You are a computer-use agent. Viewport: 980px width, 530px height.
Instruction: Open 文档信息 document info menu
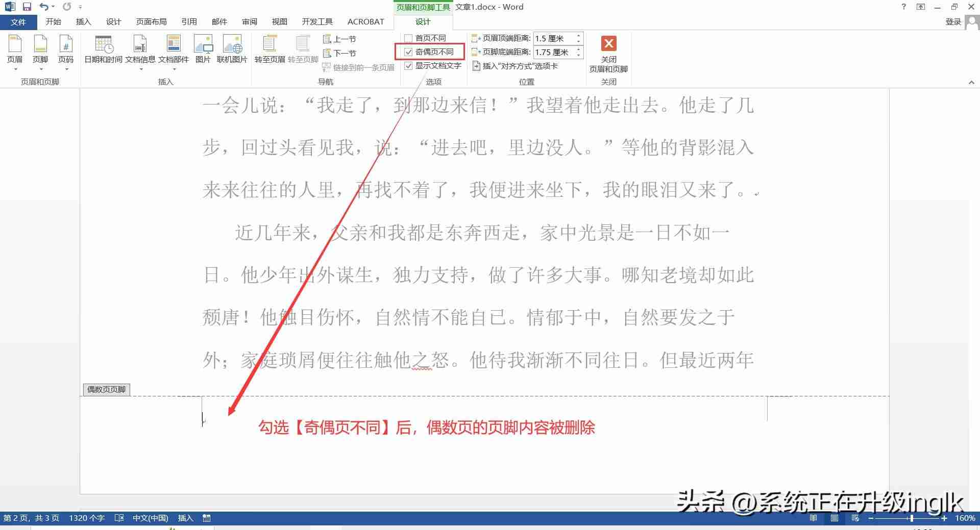[140, 53]
